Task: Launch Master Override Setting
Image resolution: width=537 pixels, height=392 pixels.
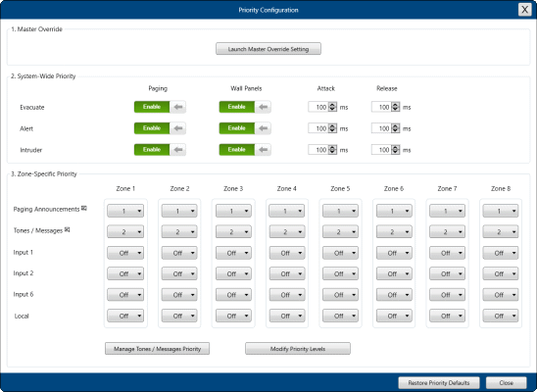Action: pos(268,49)
